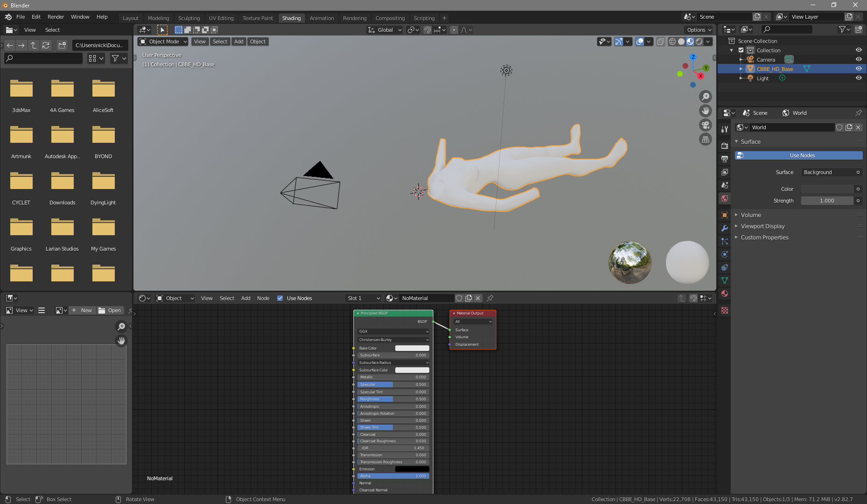
Task: Add new collection in the outliner
Action: (859, 29)
